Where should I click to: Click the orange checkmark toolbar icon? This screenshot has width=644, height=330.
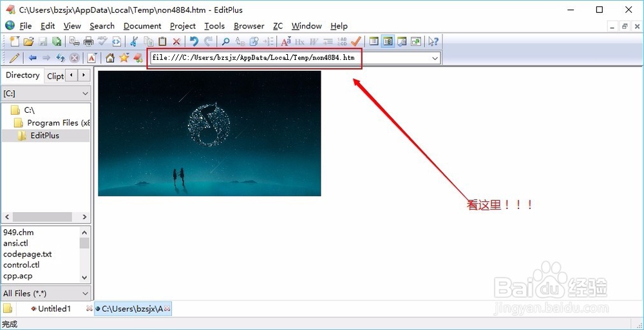pyautogui.click(x=355, y=41)
